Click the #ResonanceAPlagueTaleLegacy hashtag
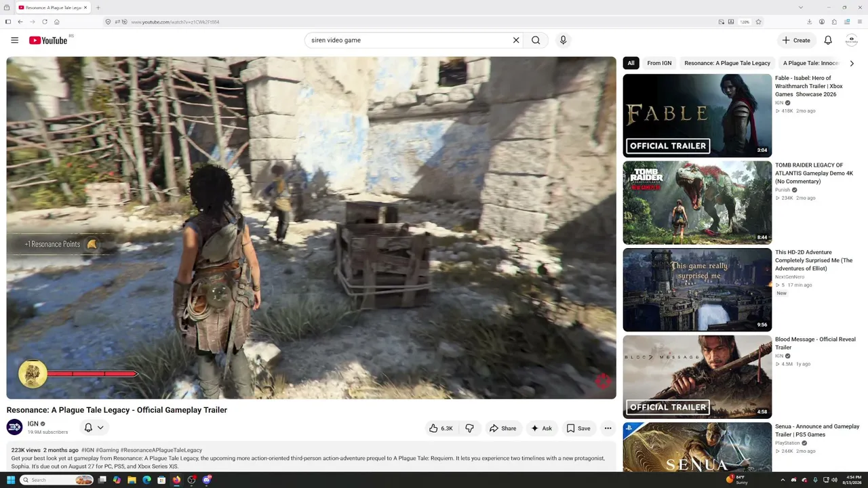The width and height of the screenshot is (868, 488). pos(161,450)
